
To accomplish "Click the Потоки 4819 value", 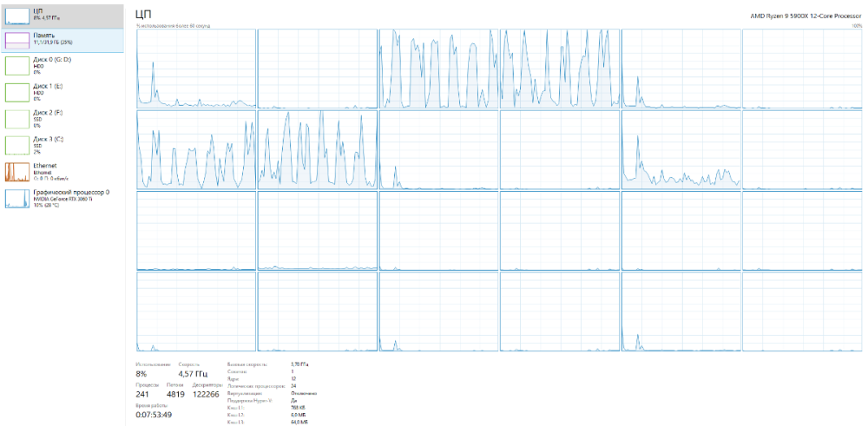I will [176, 395].
